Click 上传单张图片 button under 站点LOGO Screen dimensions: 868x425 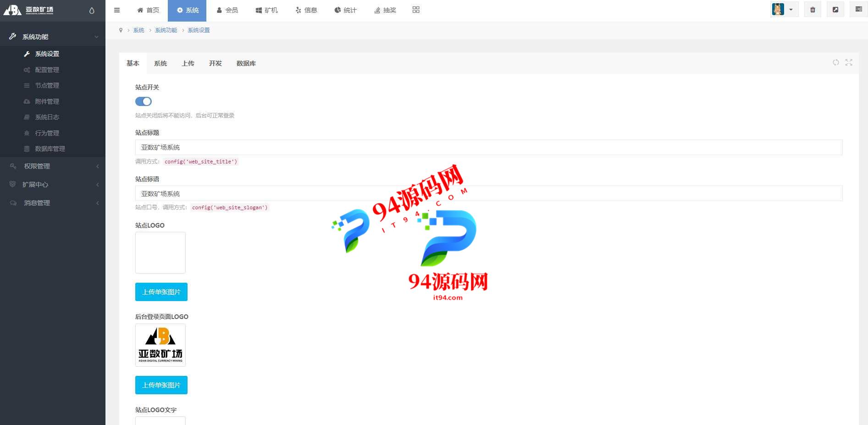[161, 292]
